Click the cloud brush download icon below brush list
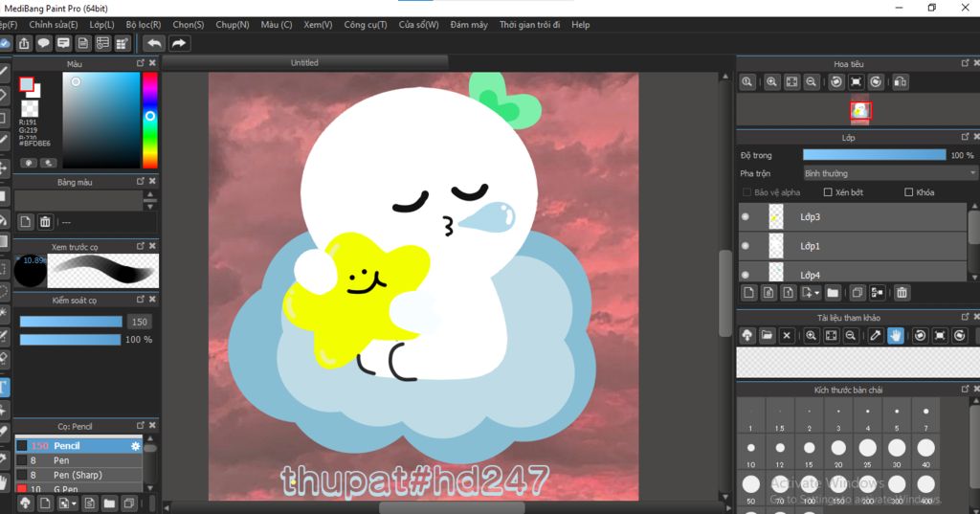Screen dimensions: 980x514 (25, 503)
